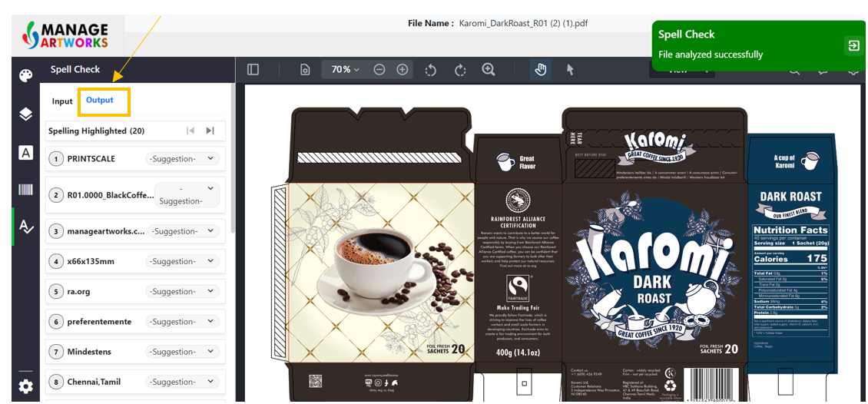Open the layers tool in sidebar

[x=25, y=114]
